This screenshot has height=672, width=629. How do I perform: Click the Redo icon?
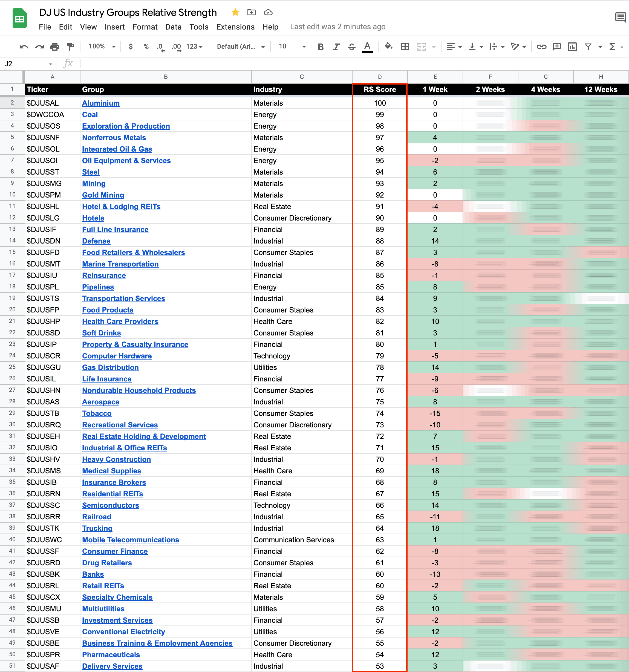point(39,47)
